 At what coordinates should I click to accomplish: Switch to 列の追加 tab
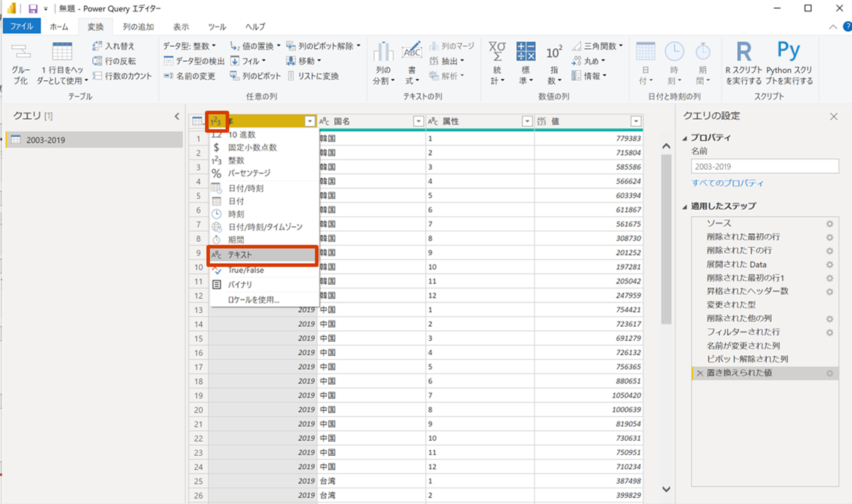(138, 26)
